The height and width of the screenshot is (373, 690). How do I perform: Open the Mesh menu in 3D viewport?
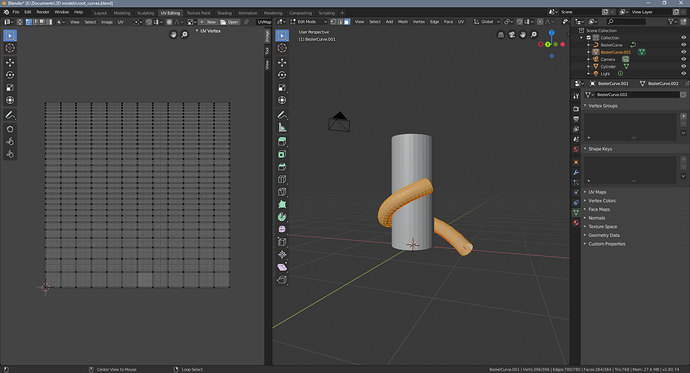point(403,22)
